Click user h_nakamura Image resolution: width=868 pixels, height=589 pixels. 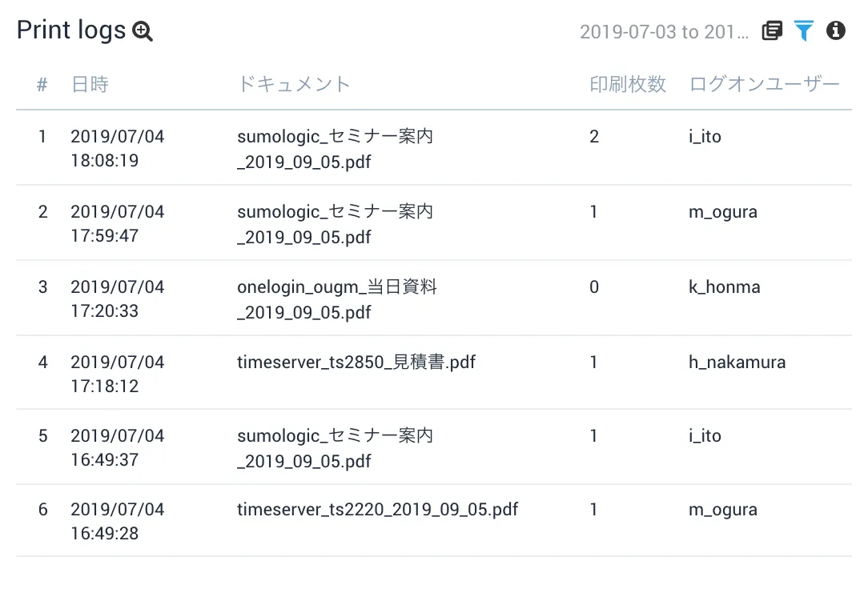[737, 363]
